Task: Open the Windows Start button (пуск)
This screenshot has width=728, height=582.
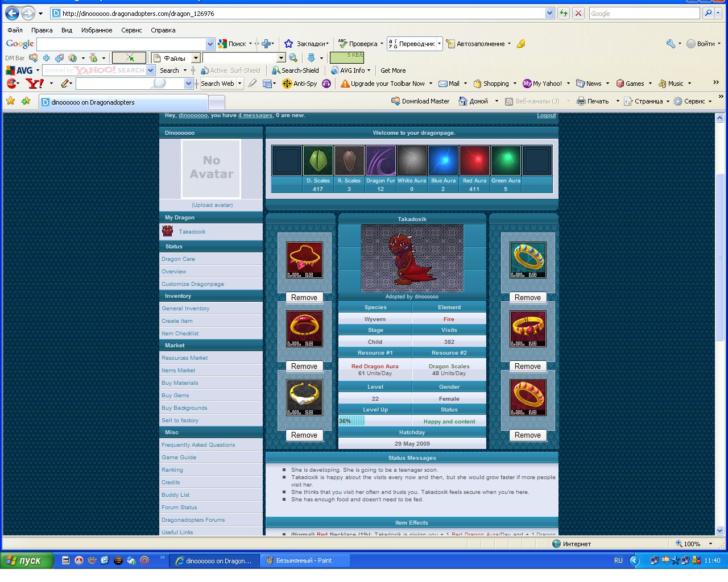Action: click(27, 560)
